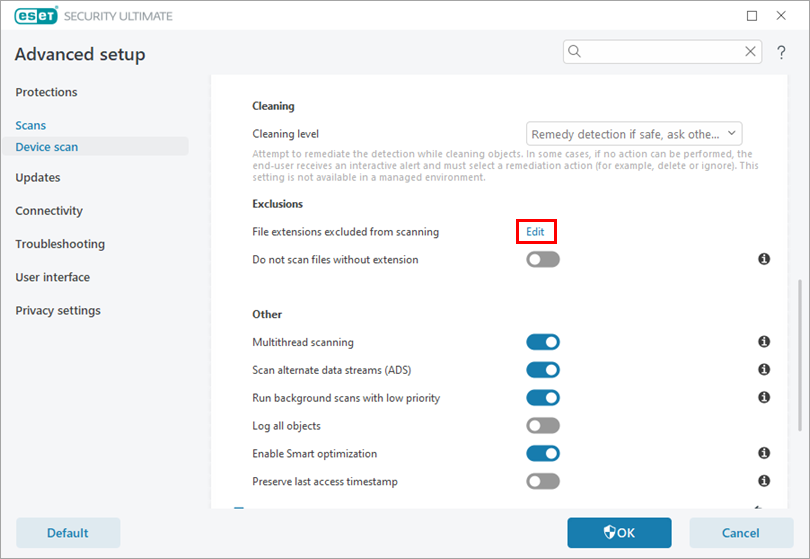This screenshot has height=559, width=810.
Task: Open the Protections section
Action: pyautogui.click(x=46, y=92)
